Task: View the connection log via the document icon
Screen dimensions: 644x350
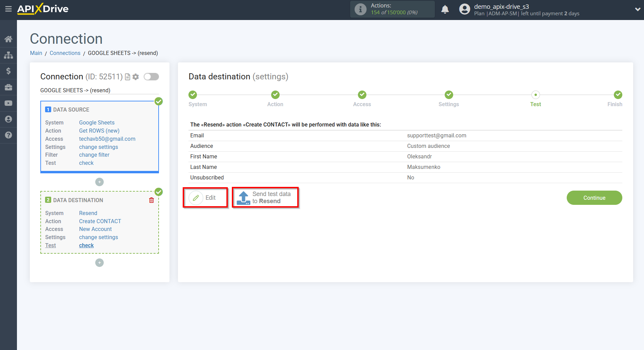Action: tap(127, 77)
